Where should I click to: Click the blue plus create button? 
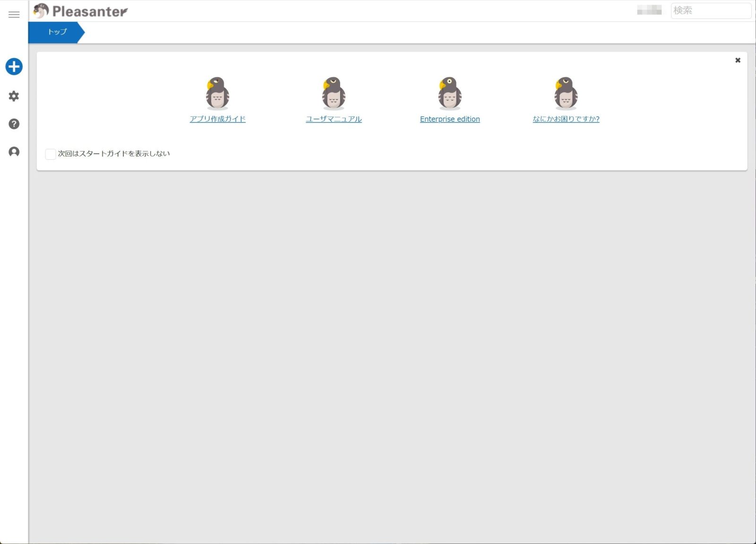point(14,67)
